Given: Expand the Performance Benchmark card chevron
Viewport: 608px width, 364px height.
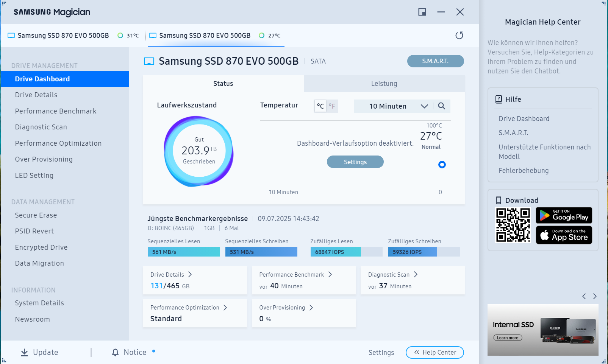Looking at the screenshot, I should (x=330, y=274).
